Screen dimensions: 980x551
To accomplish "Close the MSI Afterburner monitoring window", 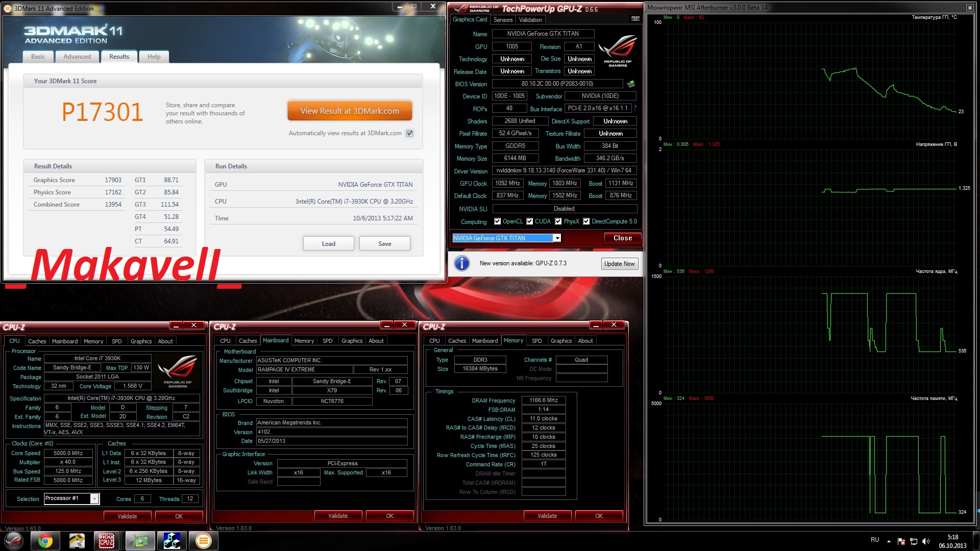I will pos(970,8).
